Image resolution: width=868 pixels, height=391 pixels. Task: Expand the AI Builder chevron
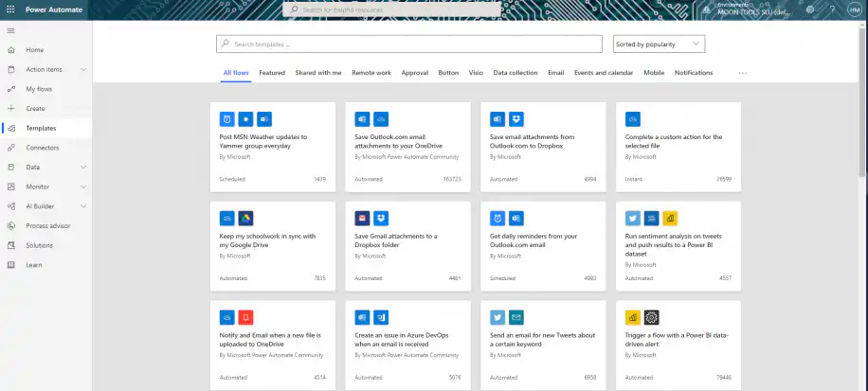(83, 206)
